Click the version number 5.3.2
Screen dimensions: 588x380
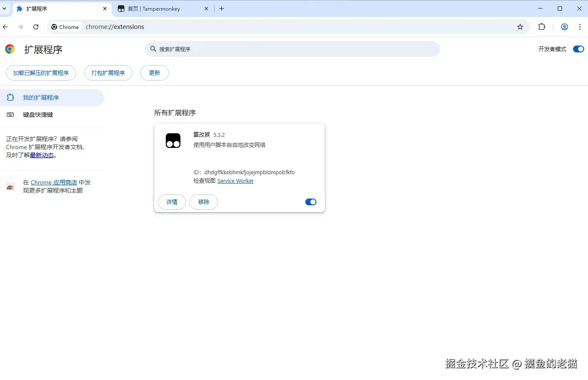(x=219, y=135)
